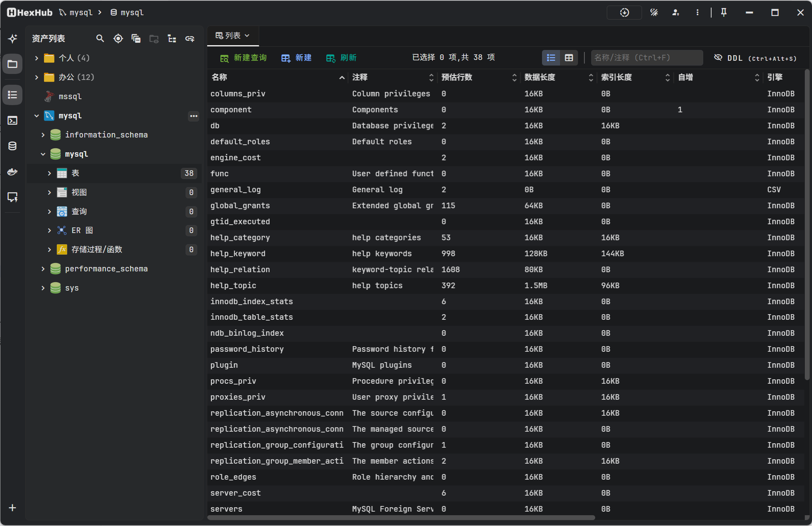Switch to grid view mode toggle
This screenshot has height=526, width=812.
(569, 58)
